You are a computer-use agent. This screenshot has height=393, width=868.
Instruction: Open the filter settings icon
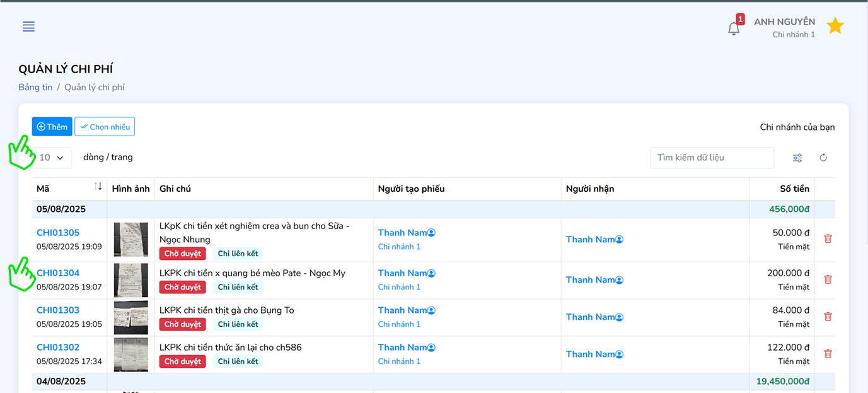[797, 158]
